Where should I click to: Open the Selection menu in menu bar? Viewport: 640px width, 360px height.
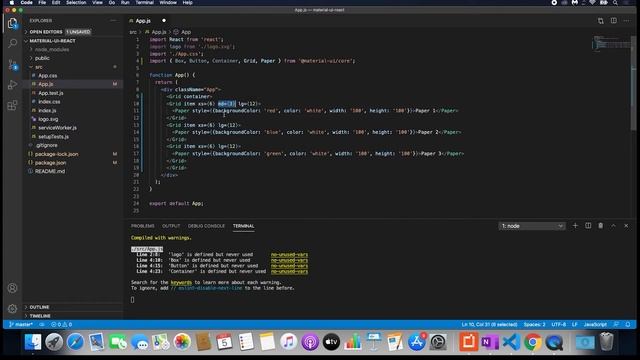pos(76,2)
